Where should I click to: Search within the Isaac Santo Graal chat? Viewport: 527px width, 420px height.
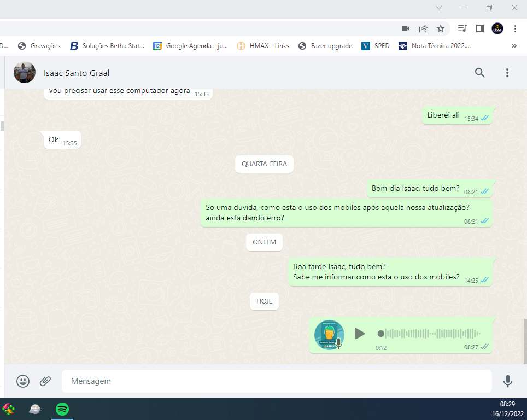click(479, 73)
